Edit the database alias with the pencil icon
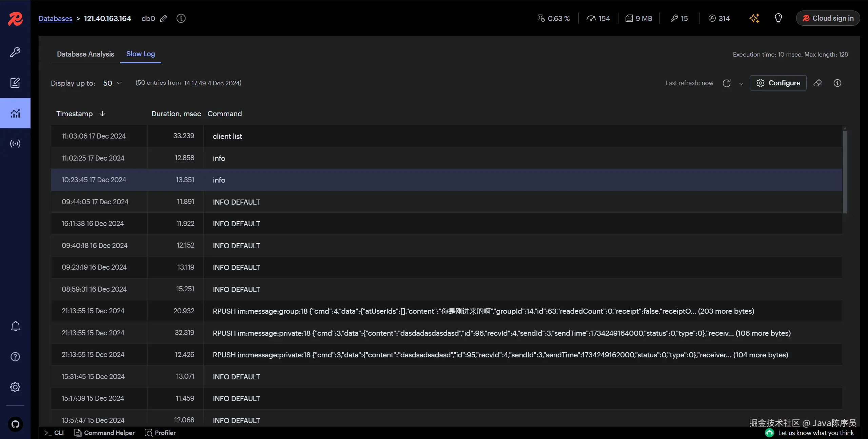Viewport: 868px width, 439px height. 163,18
